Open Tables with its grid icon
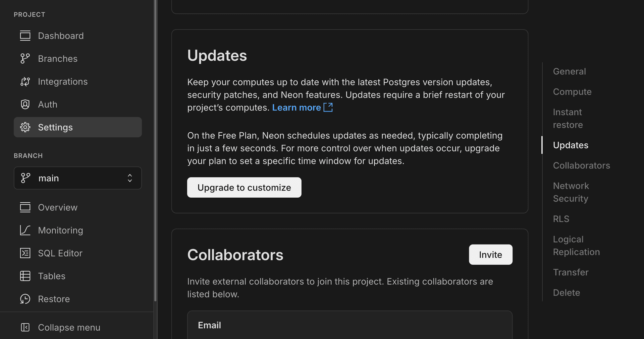644x339 pixels. coord(25,276)
